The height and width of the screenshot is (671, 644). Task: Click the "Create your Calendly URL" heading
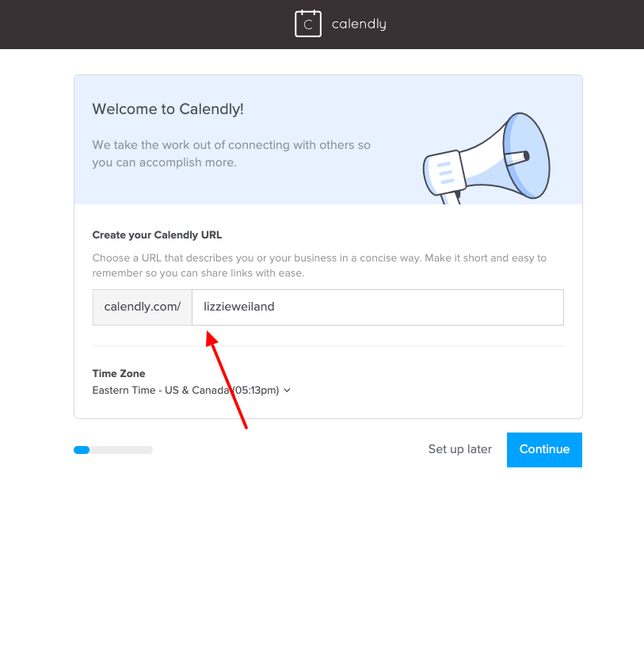pos(157,234)
